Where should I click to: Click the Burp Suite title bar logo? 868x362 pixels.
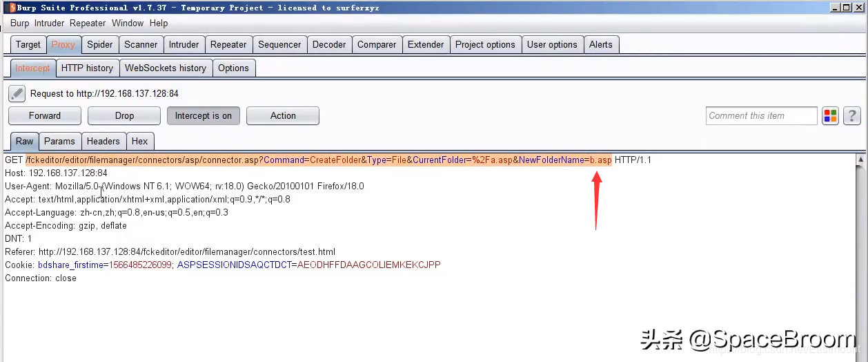[x=12, y=8]
